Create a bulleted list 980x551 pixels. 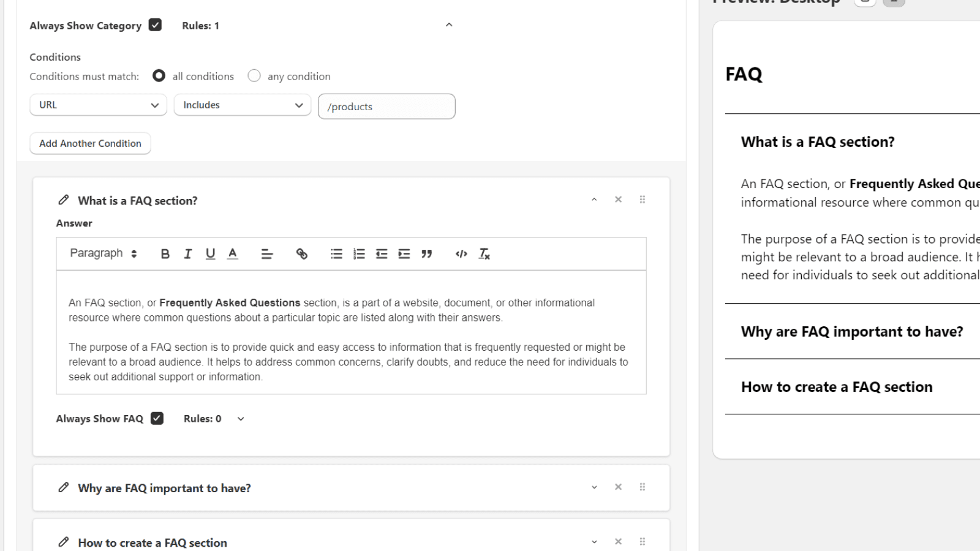[x=336, y=254]
